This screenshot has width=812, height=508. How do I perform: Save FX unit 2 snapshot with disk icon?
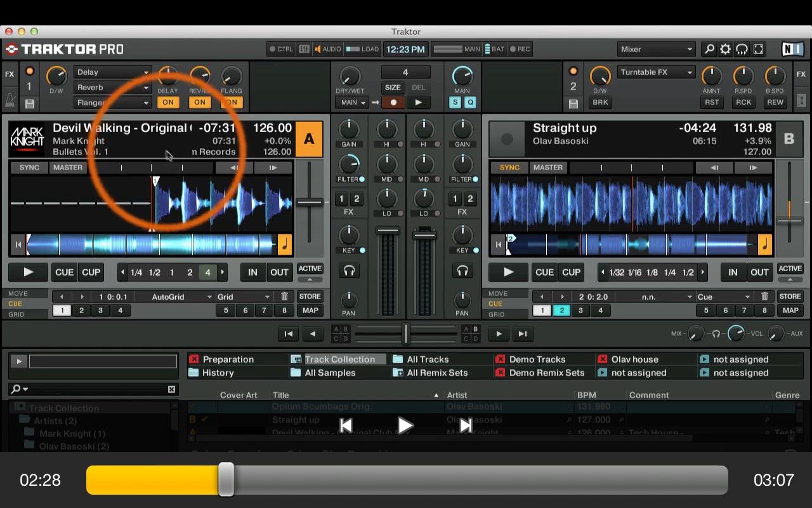(573, 104)
